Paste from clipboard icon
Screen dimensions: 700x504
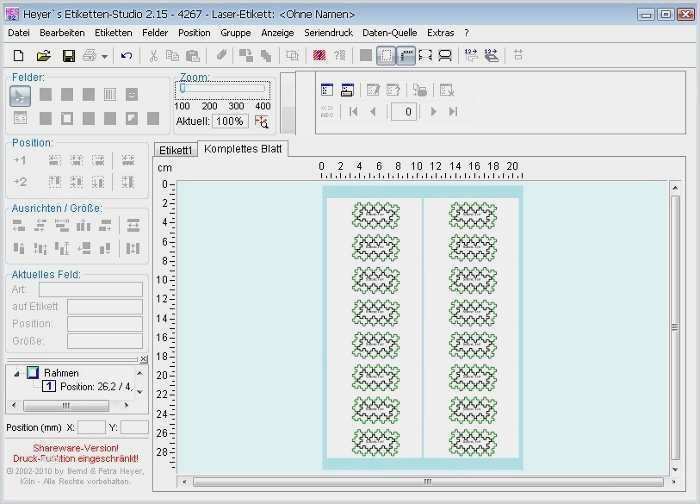192,56
